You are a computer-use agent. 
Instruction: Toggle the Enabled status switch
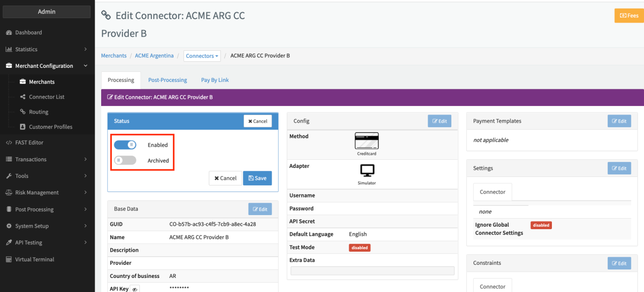pyautogui.click(x=125, y=145)
